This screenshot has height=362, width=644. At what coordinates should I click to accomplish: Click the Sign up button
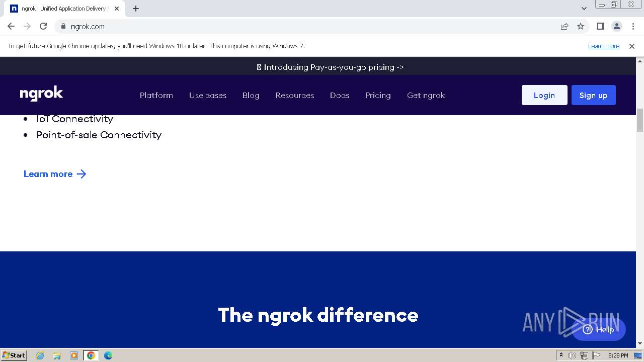pyautogui.click(x=594, y=95)
